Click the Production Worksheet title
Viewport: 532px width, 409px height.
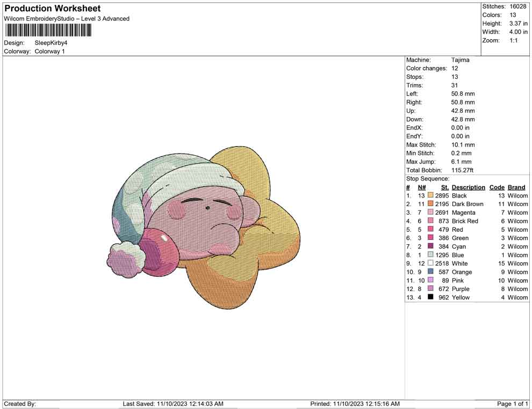(x=52, y=8)
